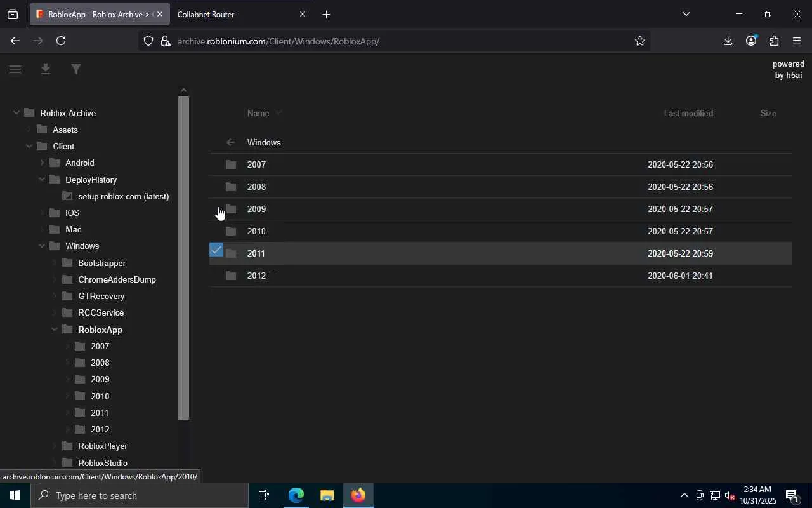The height and width of the screenshot is (508, 812).
Task: Open File Explorer from the taskbar
Action: [x=327, y=495]
